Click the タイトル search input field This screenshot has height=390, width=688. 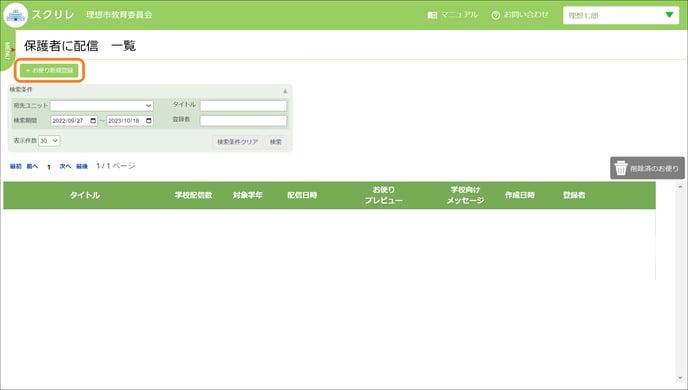244,105
